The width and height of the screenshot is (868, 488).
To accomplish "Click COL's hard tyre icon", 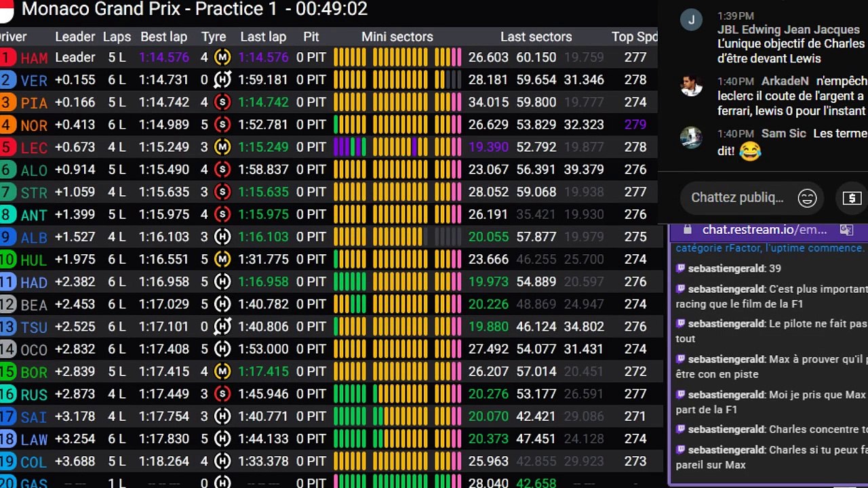I will point(222,461).
